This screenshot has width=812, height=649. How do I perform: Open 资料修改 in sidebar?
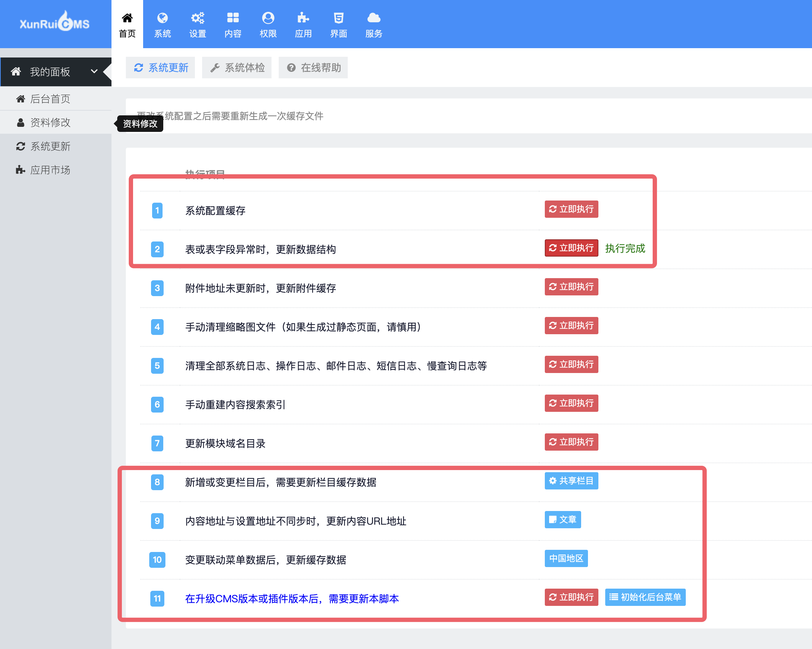pyautogui.click(x=56, y=122)
